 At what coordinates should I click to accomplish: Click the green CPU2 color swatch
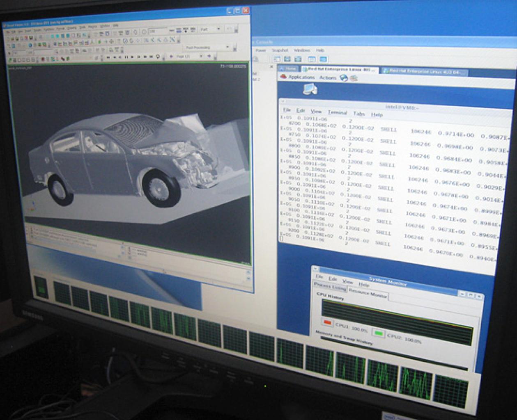click(x=378, y=333)
